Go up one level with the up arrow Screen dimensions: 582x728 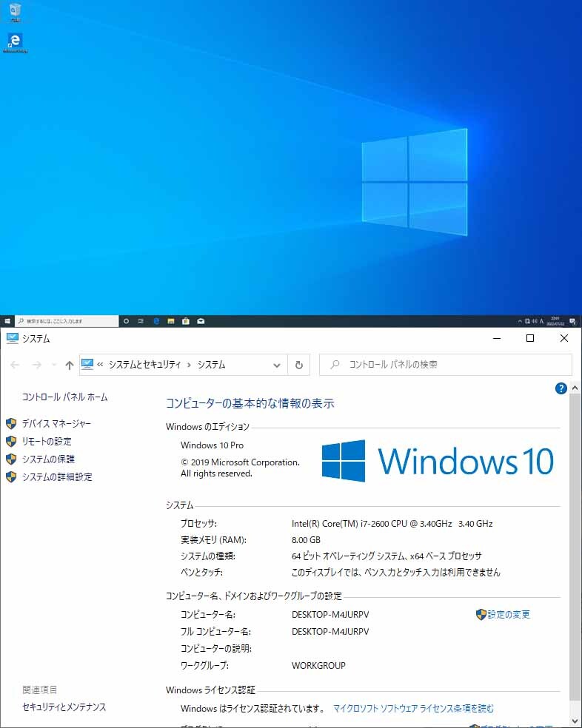[70, 365]
